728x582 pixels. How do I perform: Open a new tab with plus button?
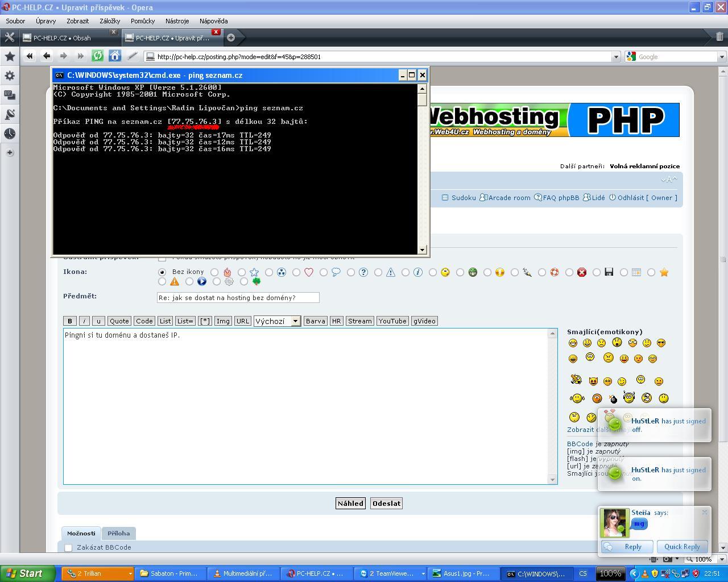pyautogui.click(x=231, y=38)
